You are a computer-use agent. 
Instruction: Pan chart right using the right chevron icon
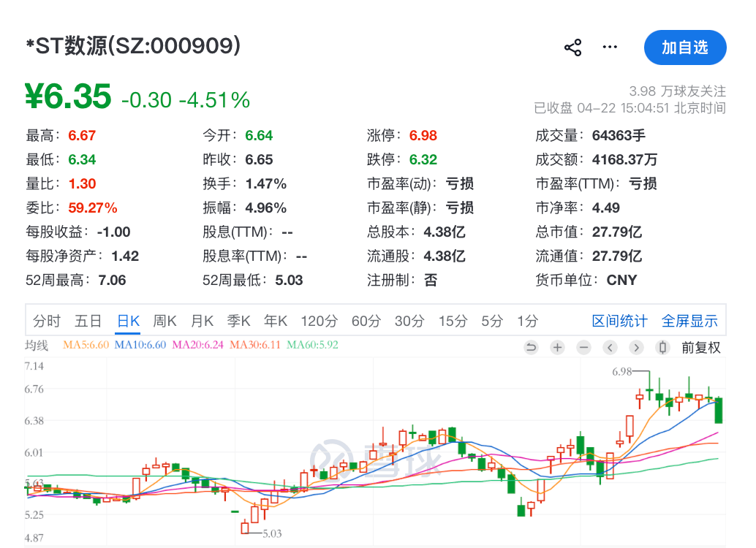pyautogui.click(x=636, y=348)
